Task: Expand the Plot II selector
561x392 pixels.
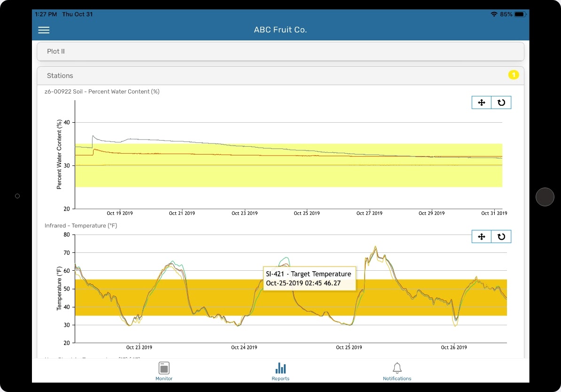Action: pos(280,51)
